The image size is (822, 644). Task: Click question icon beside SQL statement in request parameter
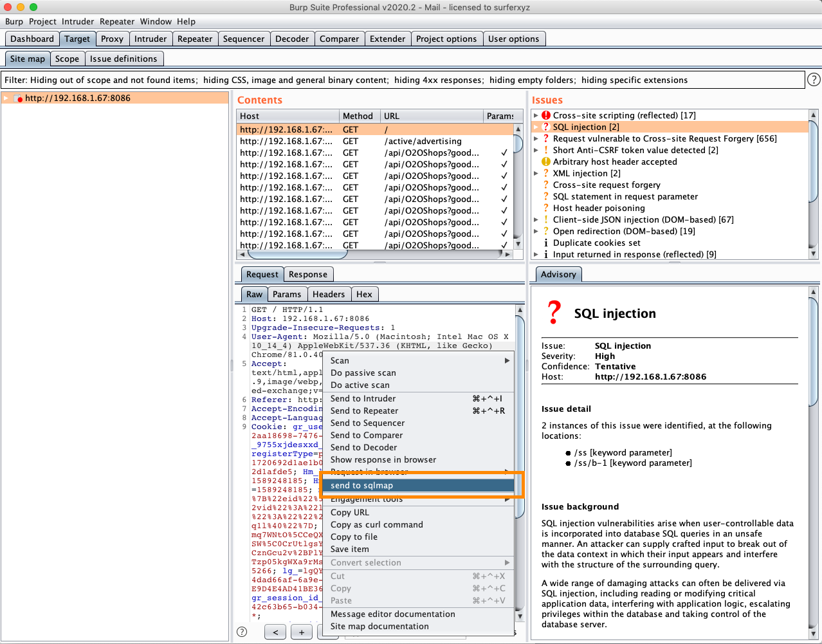pos(546,197)
